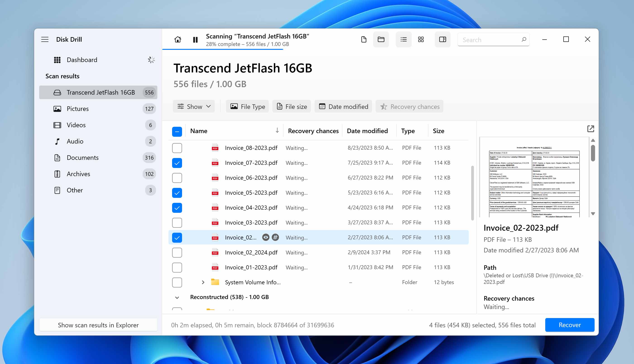634x364 pixels.
Task: Toggle checkbox for Invoice_05-2023.pdf
Action: point(177,192)
